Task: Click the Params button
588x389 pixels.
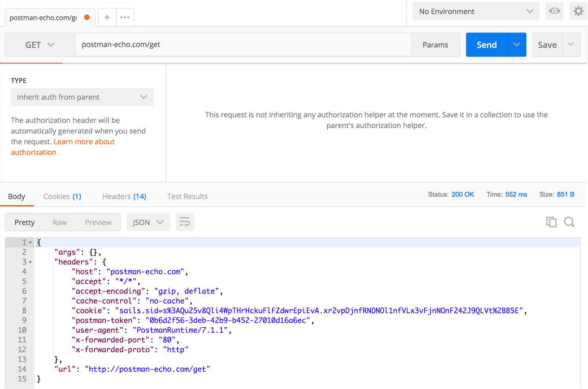Action: [x=435, y=45]
